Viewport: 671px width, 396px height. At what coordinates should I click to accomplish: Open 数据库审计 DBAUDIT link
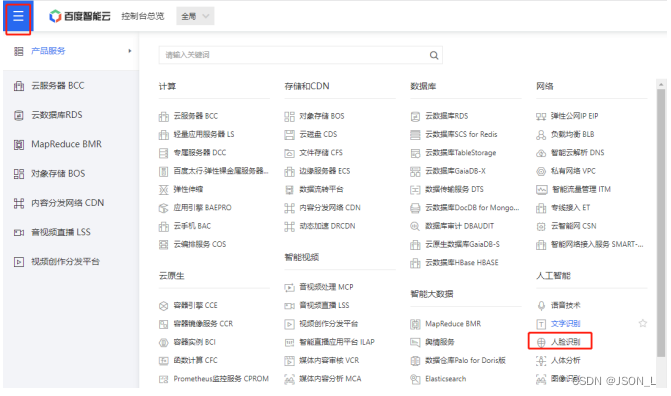(x=459, y=226)
